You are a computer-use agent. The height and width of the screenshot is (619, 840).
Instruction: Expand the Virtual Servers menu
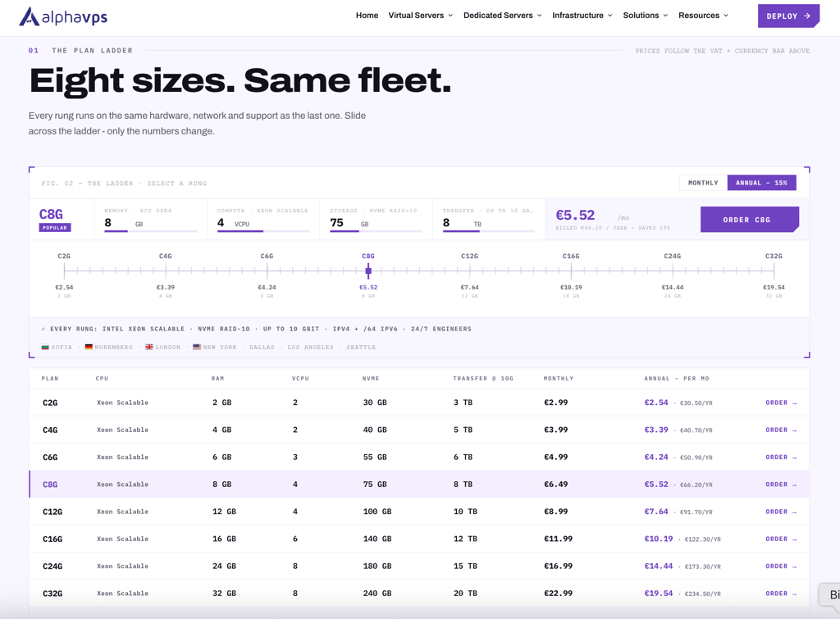(x=421, y=16)
